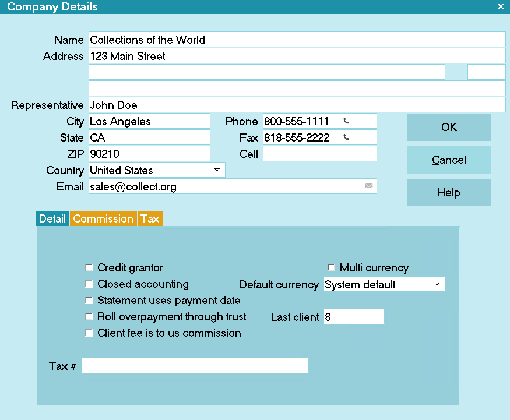Enable the Credit grantor checkbox
The height and width of the screenshot is (420, 510).
[89, 267]
